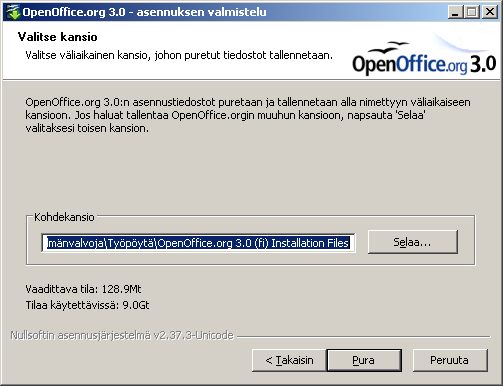Click the greyed-out maximize button
The height and width of the screenshot is (386, 503).
coord(471,12)
